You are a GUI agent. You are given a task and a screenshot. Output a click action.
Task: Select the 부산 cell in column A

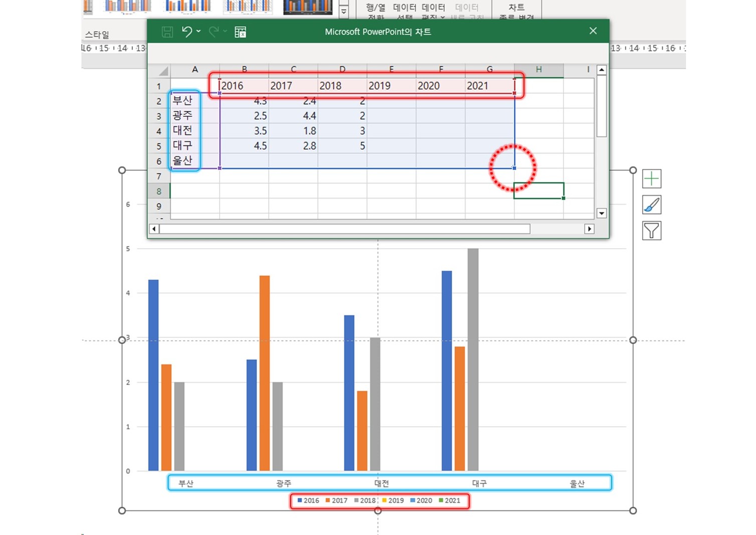(x=195, y=101)
